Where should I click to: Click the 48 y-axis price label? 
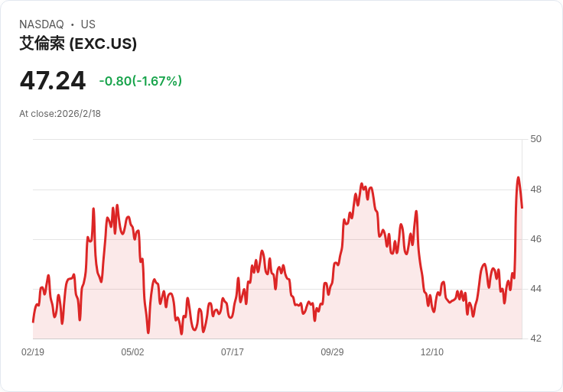[x=535, y=190]
